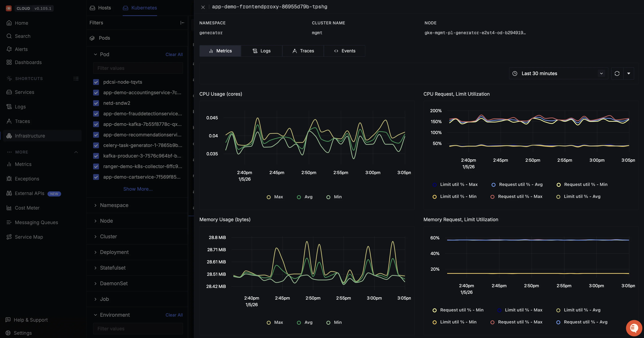Open the chat support bubble icon
The height and width of the screenshot is (338, 644).
[x=634, y=328]
